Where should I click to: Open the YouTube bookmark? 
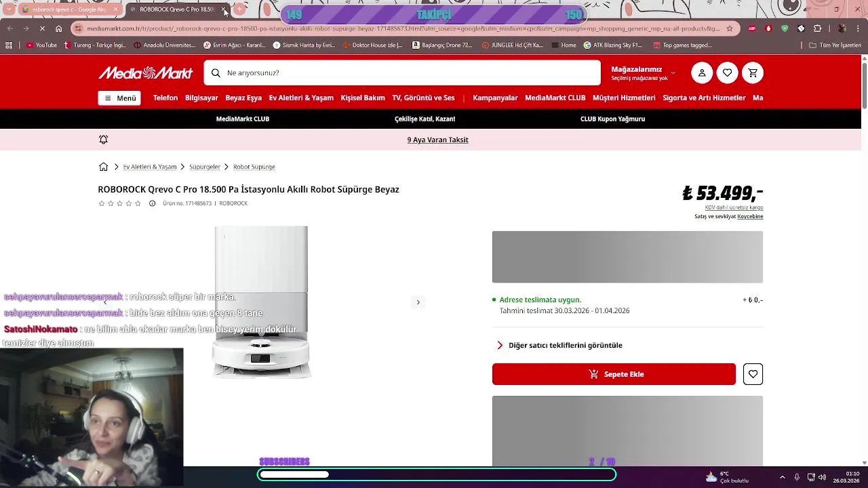pyautogui.click(x=42, y=45)
